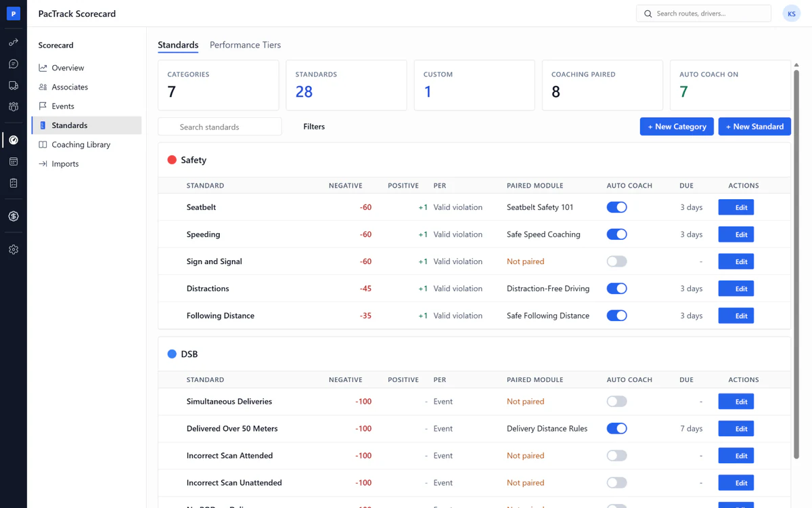The width and height of the screenshot is (812, 508).
Task: Click 'Safe Speed Coaching' paired module
Action: point(543,234)
